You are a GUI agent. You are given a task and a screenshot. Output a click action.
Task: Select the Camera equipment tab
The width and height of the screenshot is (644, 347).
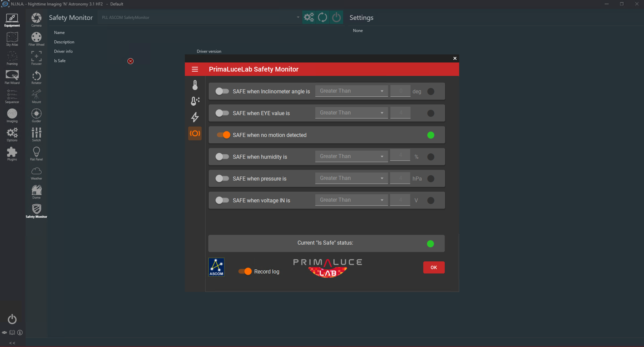point(36,20)
